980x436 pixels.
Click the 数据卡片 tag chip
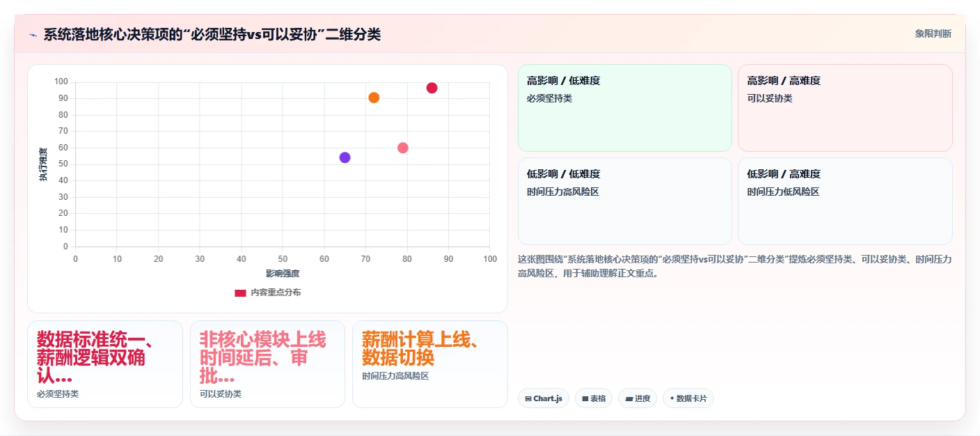pyautogui.click(x=688, y=398)
